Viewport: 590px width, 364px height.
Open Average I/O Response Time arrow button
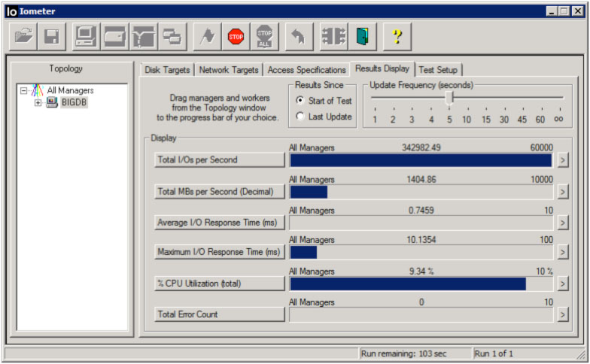point(563,223)
